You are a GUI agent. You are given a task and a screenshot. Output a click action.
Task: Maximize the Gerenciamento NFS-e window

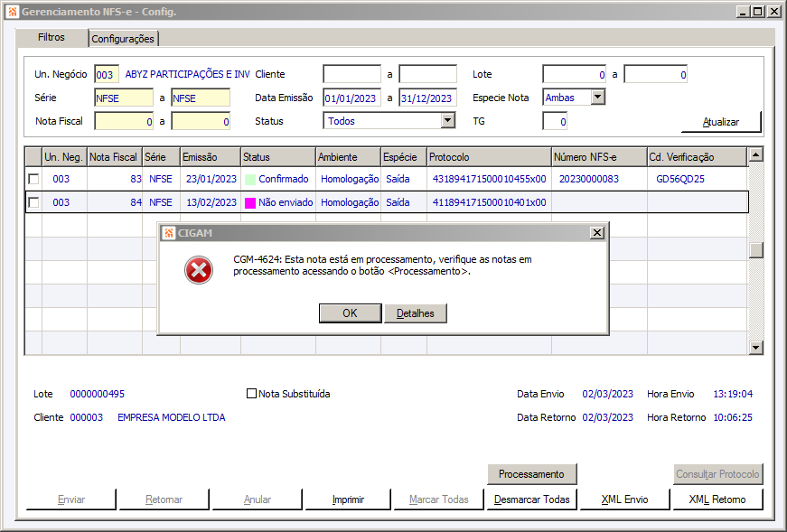pos(758,11)
